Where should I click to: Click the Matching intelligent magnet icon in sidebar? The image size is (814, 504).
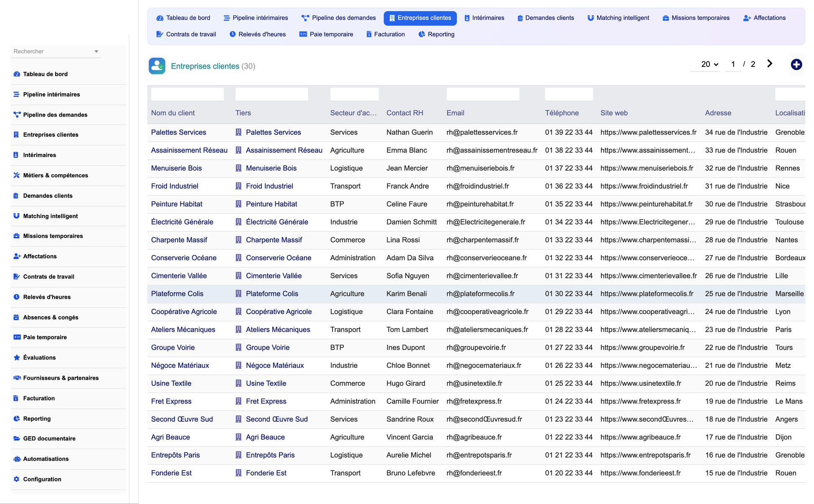(x=17, y=216)
